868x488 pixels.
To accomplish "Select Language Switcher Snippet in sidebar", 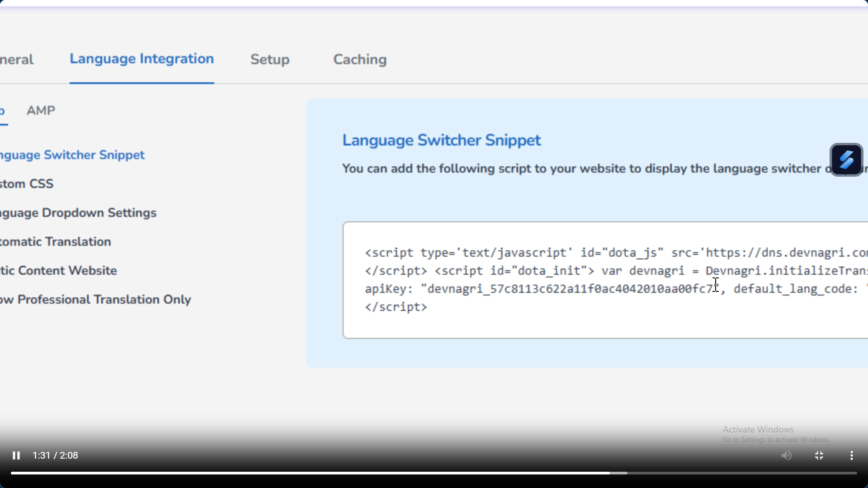I will (72, 155).
